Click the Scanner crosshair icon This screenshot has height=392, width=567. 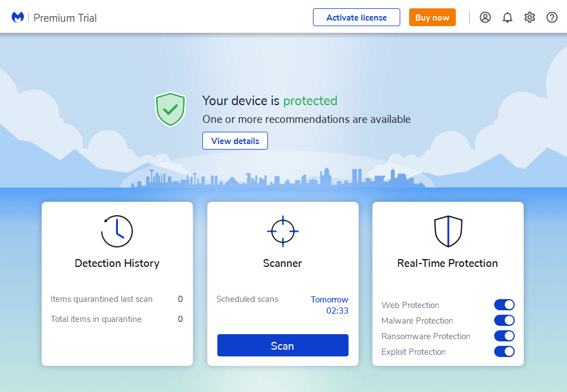click(282, 231)
